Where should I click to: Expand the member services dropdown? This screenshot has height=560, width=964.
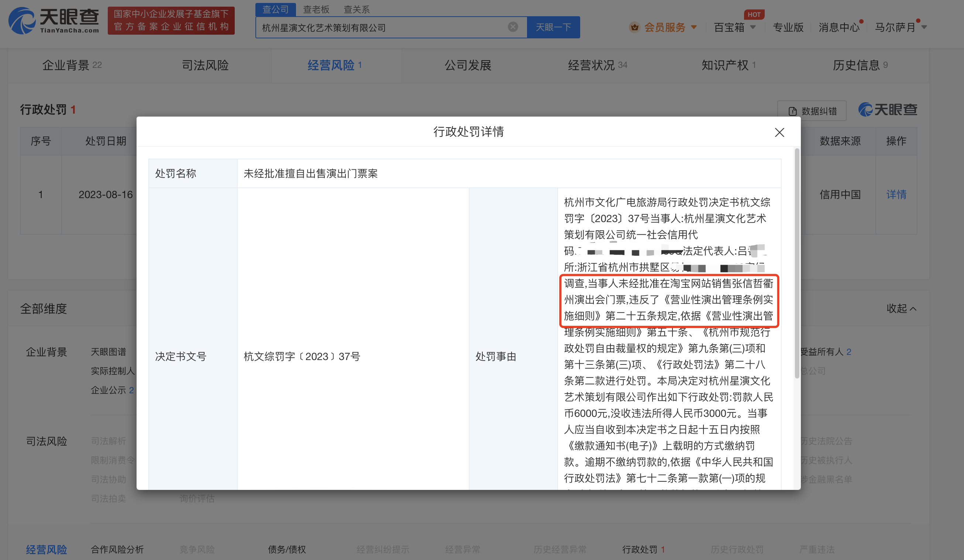(694, 27)
